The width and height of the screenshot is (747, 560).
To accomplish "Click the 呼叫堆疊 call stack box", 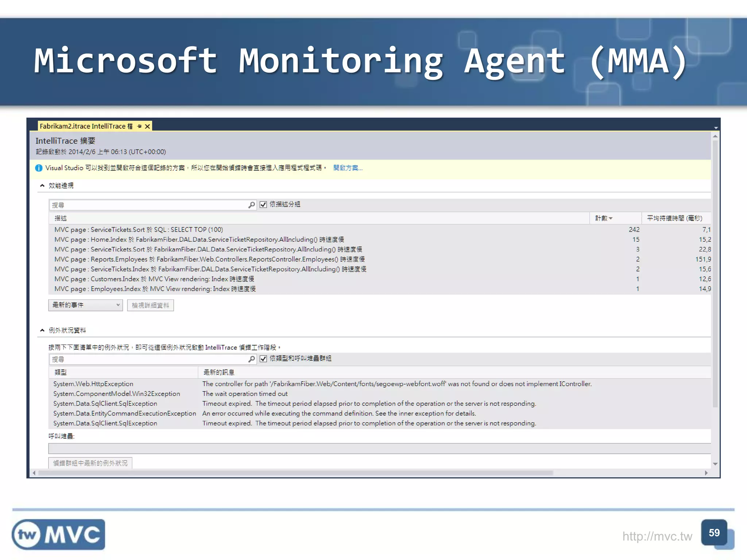I will click(380, 448).
